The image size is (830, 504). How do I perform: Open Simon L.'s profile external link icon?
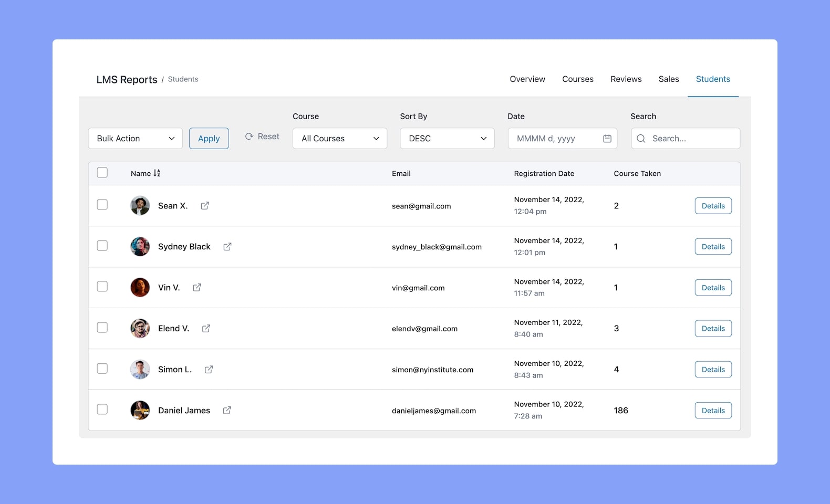pos(209,370)
